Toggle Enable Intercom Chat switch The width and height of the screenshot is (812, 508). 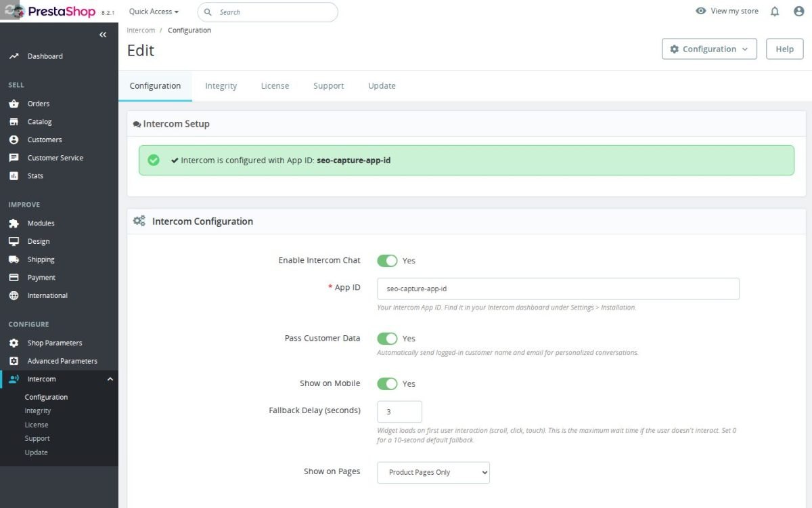click(387, 260)
